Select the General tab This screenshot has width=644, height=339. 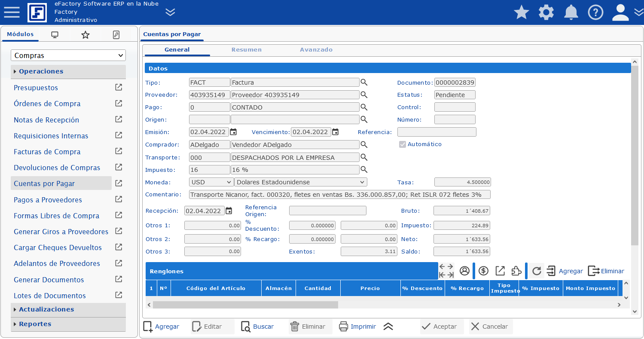[x=177, y=50]
